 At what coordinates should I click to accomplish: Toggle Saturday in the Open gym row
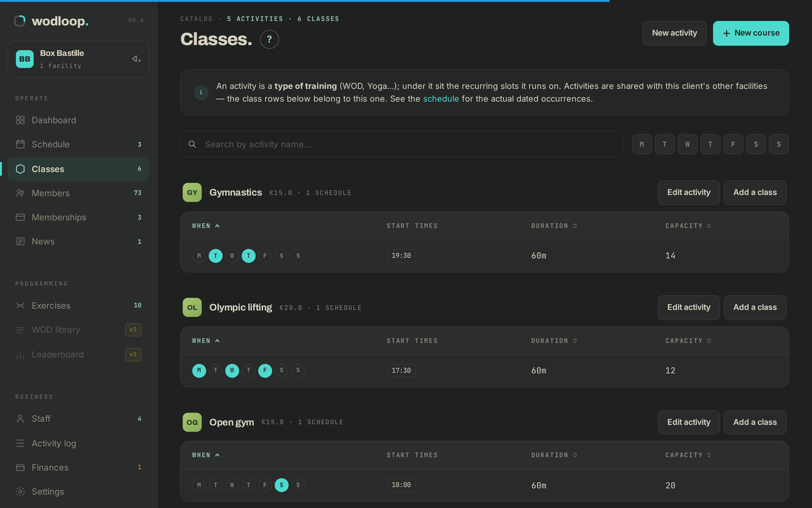[x=282, y=485]
